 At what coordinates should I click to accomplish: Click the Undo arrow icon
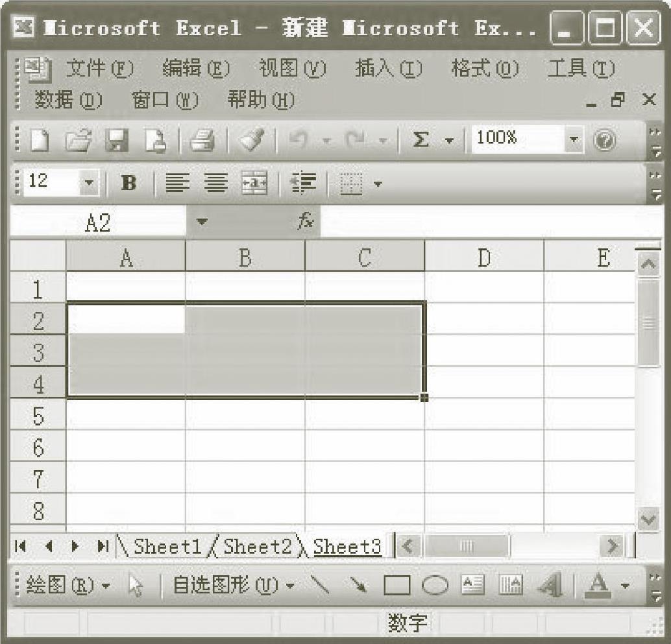(x=299, y=139)
